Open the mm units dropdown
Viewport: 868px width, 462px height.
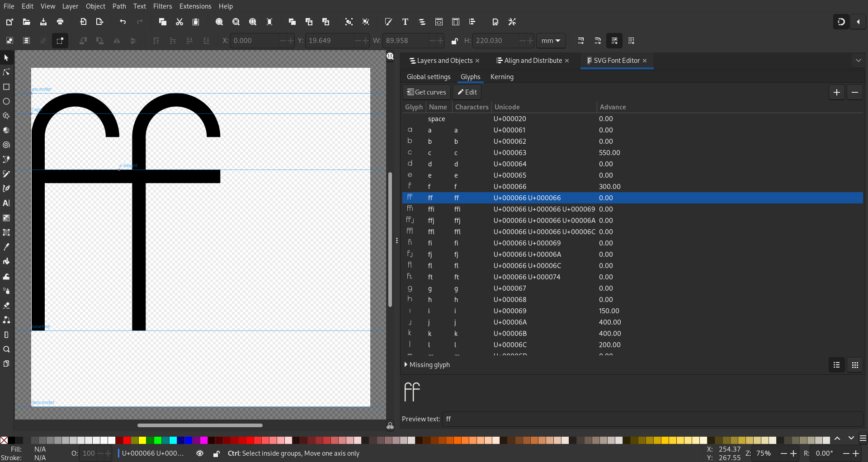pyautogui.click(x=551, y=41)
